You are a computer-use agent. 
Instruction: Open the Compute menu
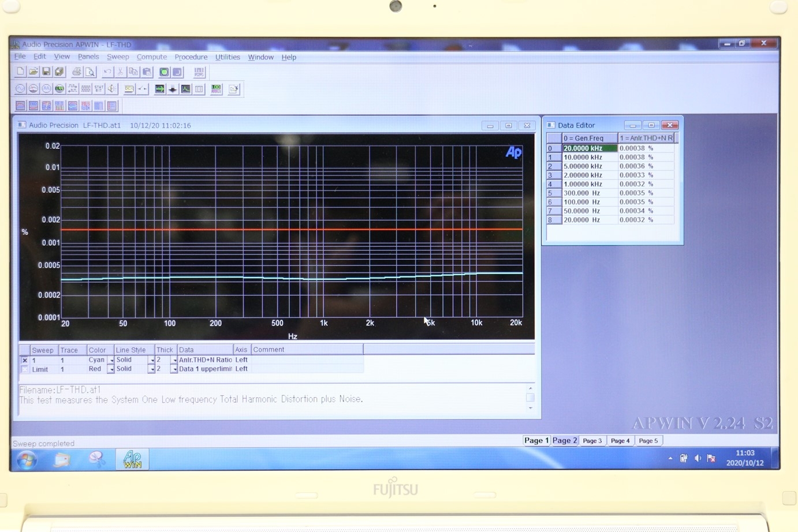152,57
